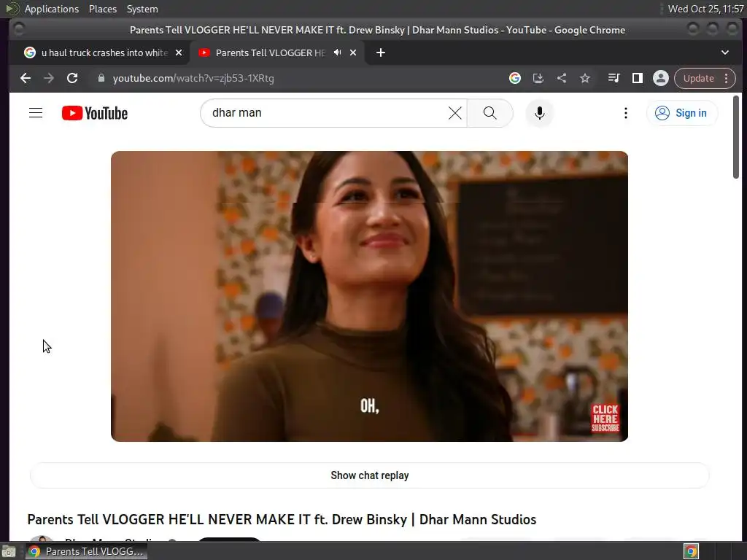Image resolution: width=747 pixels, height=560 pixels.
Task: Close the YouTube 'Parents Tell VLOGGER' tab
Action: click(353, 52)
